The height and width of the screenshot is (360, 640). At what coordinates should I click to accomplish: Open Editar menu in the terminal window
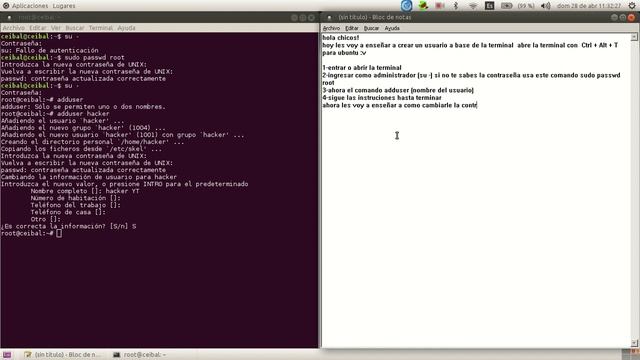[38, 28]
